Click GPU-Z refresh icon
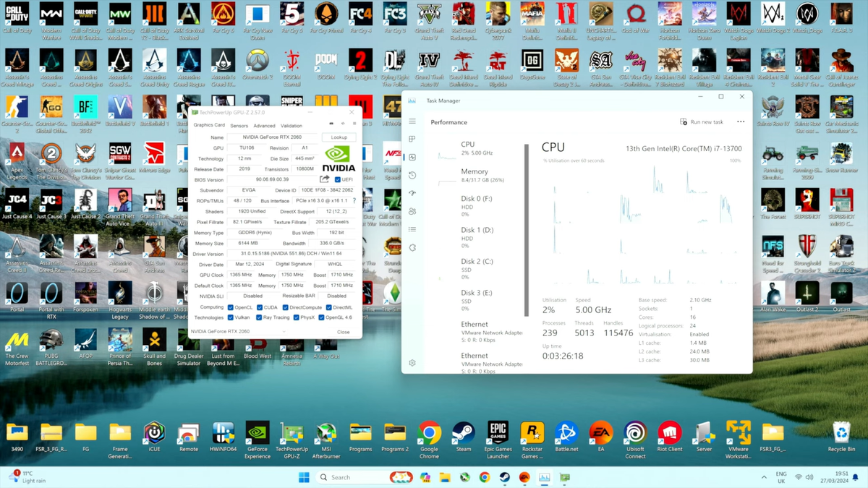The image size is (868, 488). coord(344,124)
